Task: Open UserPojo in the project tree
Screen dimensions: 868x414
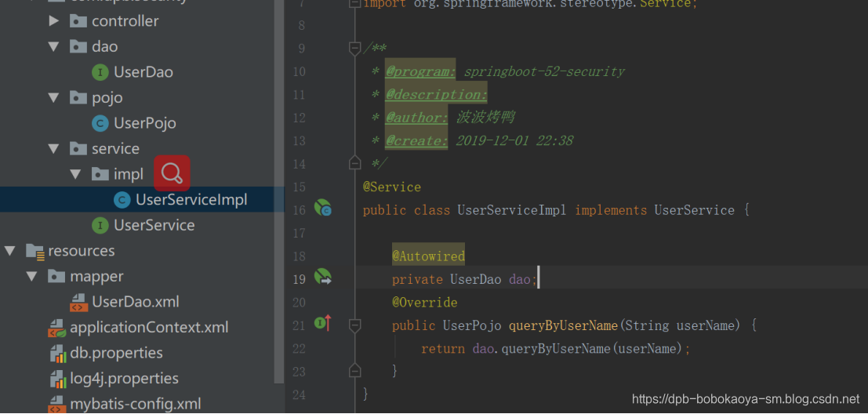Action: [x=145, y=123]
